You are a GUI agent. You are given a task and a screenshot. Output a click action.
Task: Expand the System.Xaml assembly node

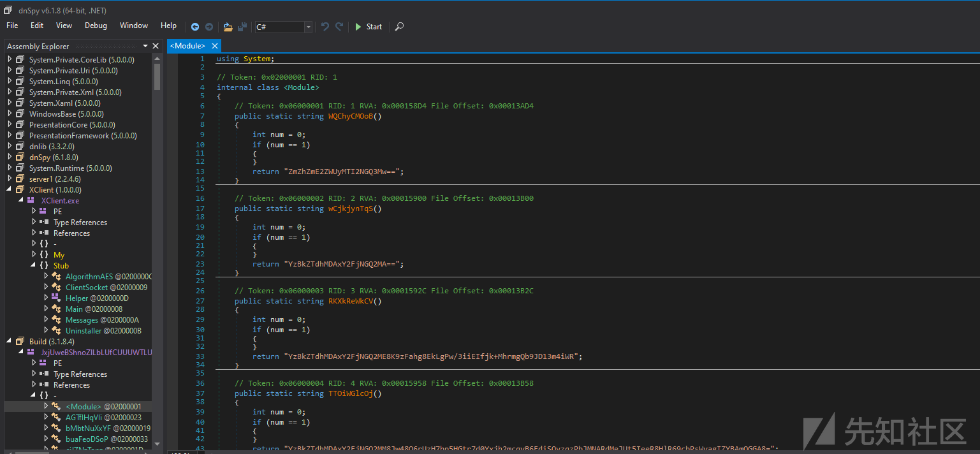coord(10,103)
